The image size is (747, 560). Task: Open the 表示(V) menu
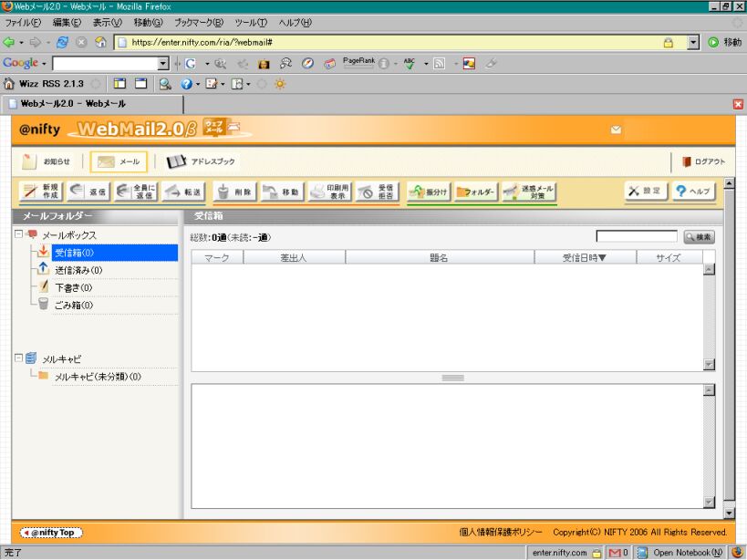(108, 23)
